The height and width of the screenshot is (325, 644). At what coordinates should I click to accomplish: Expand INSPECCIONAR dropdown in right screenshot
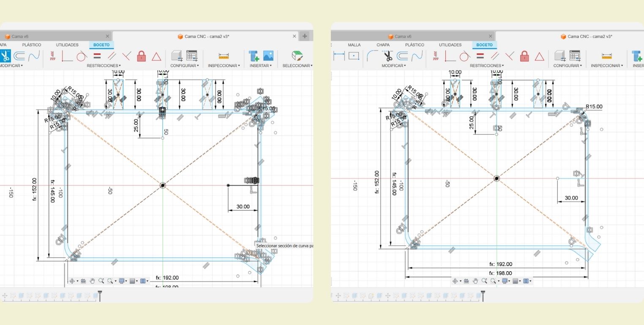coord(607,66)
